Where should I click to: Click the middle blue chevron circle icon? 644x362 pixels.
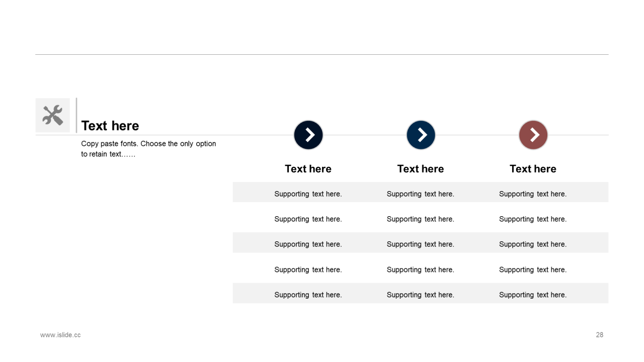point(421,135)
